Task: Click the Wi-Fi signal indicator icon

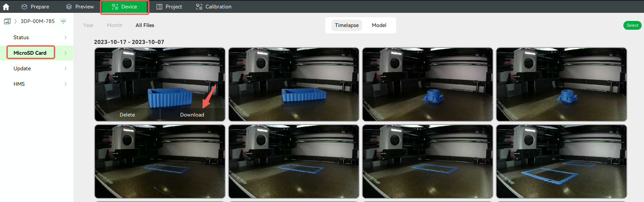Action: pyautogui.click(x=63, y=21)
